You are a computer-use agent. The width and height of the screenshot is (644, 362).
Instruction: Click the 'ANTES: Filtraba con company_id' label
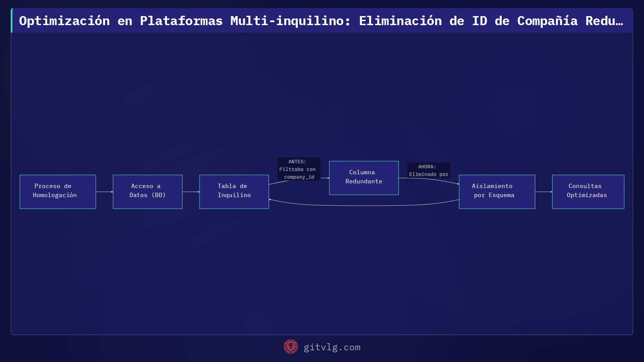[x=299, y=169]
